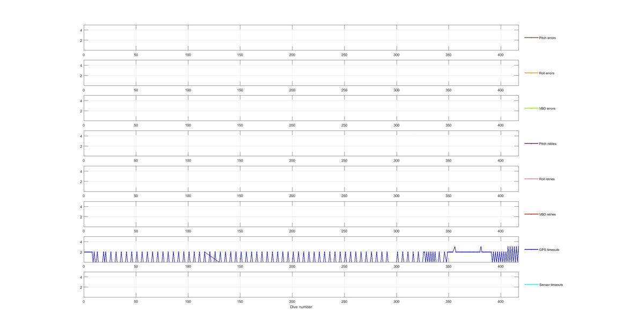The width and height of the screenshot is (644, 334).
Task: Select the cyan Sensor timeouts legend line
Action: click(x=531, y=285)
